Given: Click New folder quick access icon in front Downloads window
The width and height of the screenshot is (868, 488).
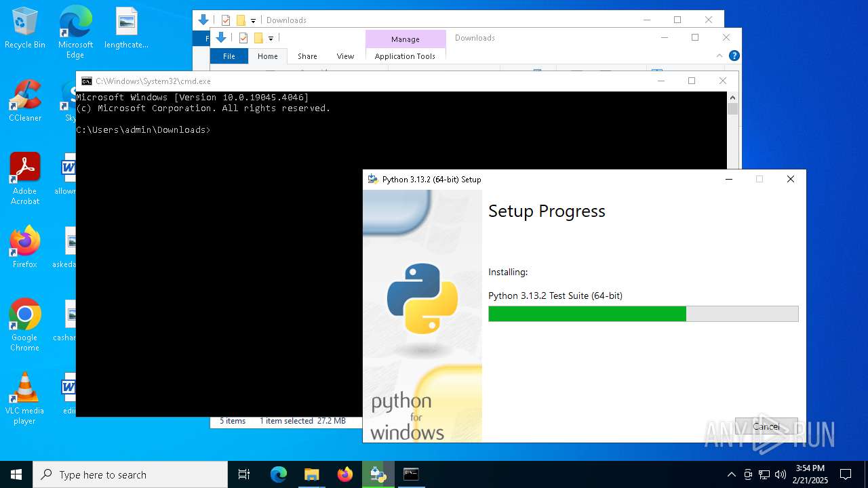Looking at the screenshot, I should tap(258, 38).
